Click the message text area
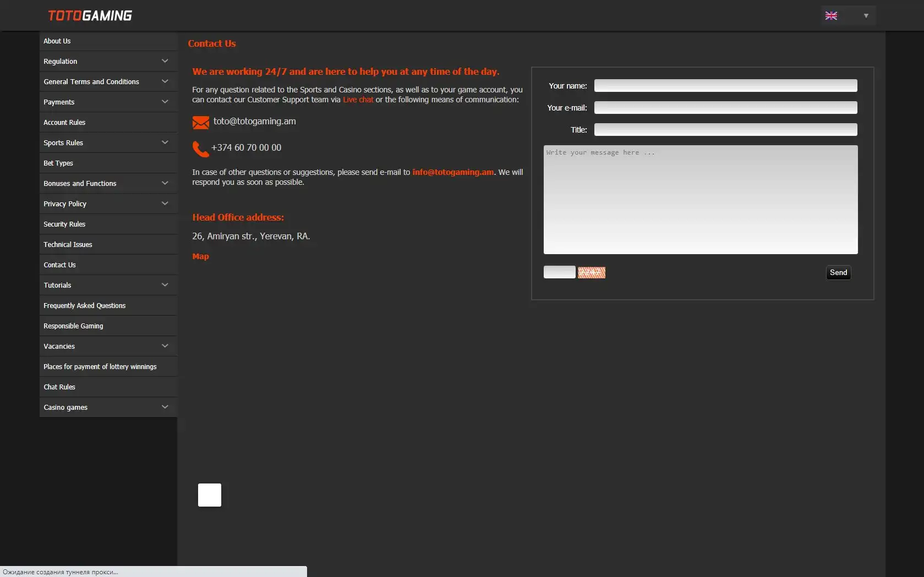This screenshot has height=577, width=924. 701,200
